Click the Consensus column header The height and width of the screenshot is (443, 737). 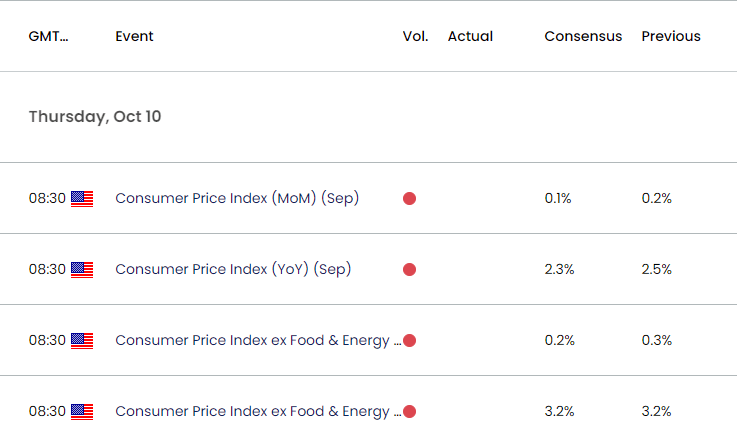tap(583, 36)
